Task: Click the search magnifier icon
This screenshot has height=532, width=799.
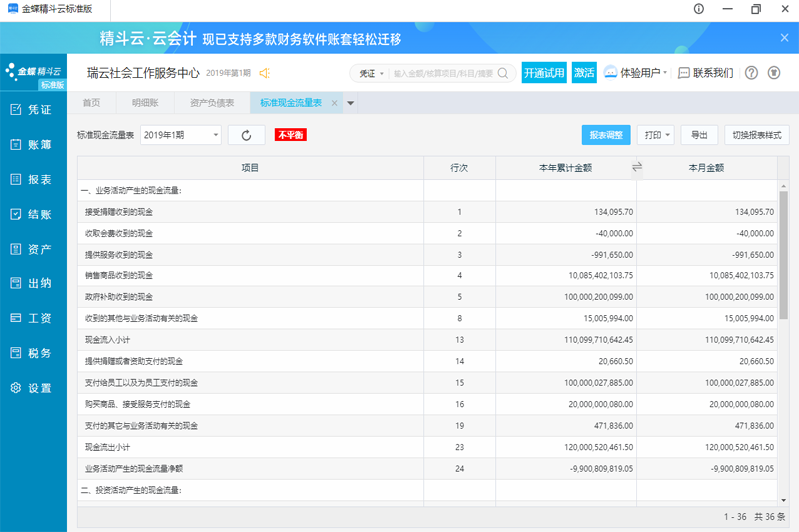Action: (503, 73)
